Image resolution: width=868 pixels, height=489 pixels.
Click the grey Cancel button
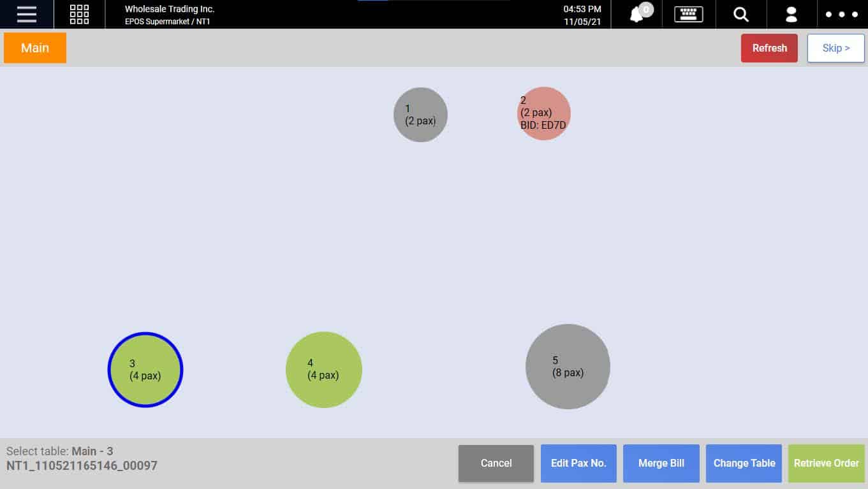point(496,463)
